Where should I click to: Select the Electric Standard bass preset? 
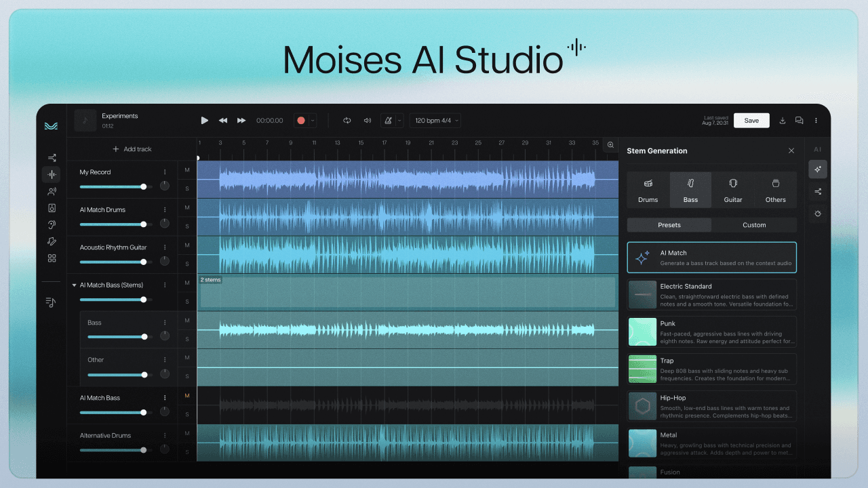point(712,295)
